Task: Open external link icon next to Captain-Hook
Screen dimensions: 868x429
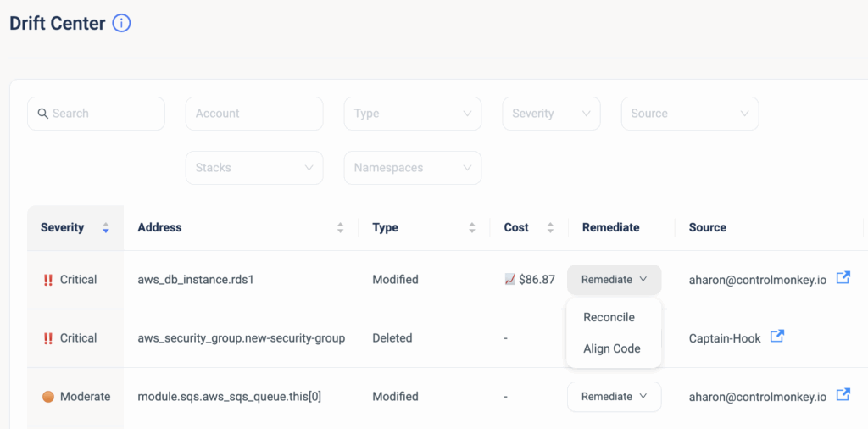Action: pos(776,337)
